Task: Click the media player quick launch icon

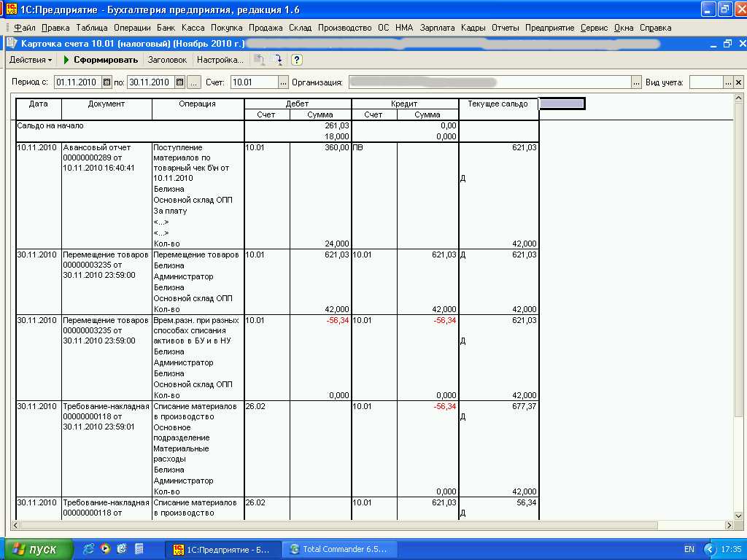Action: (105, 548)
